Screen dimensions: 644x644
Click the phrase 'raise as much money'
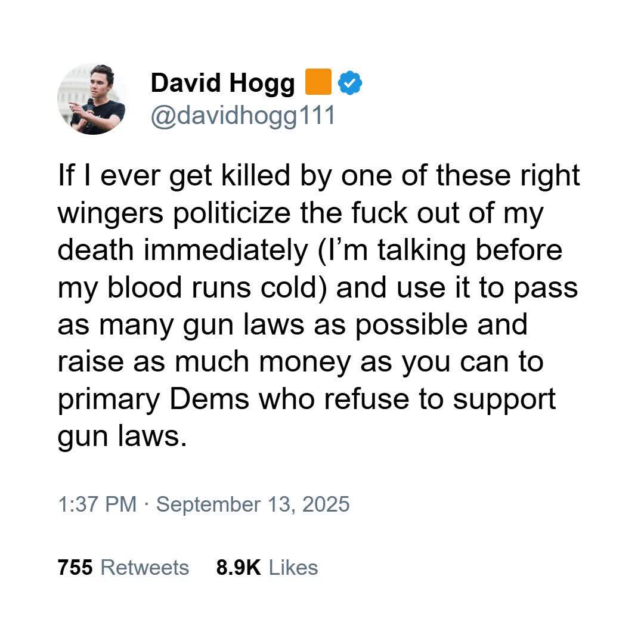point(205,363)
